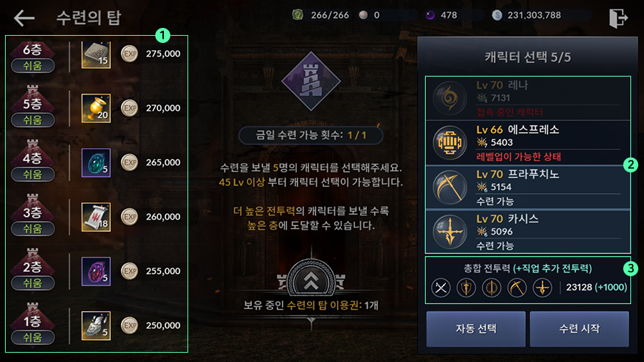Select character 에스프레소 Lv 66
Viewport: 644px width, 362px height.
coord(528,143)
